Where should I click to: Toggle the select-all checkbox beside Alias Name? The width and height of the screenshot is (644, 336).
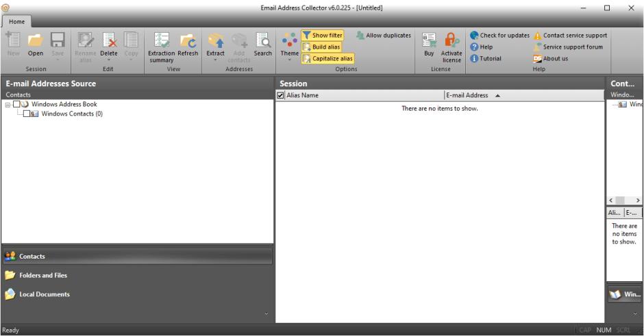coord(280,95)
